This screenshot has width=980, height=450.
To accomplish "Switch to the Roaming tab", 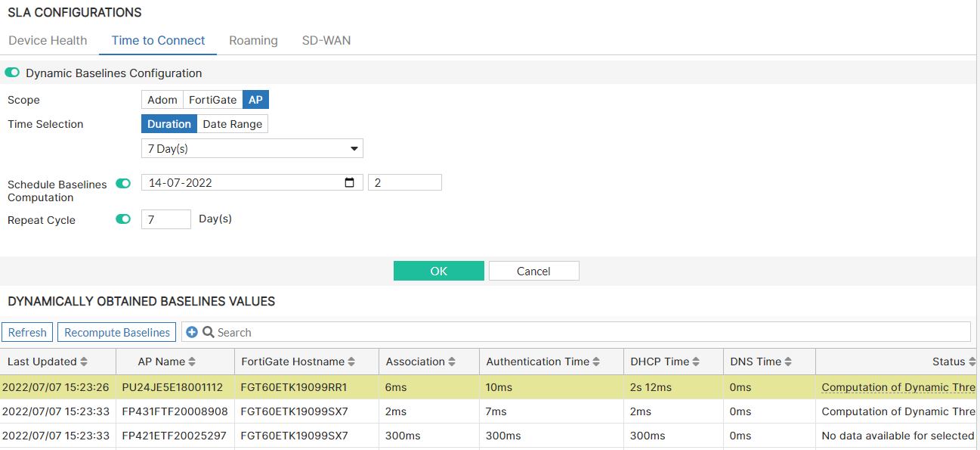I will [x=253, y=41].
